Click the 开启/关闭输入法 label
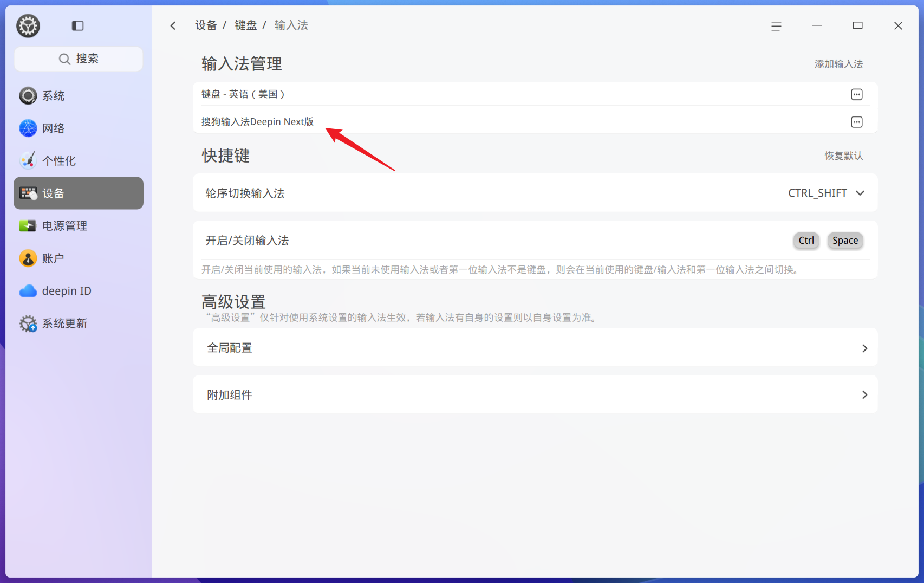This screenshot has width=924, height=583. [x=247, y=241]
